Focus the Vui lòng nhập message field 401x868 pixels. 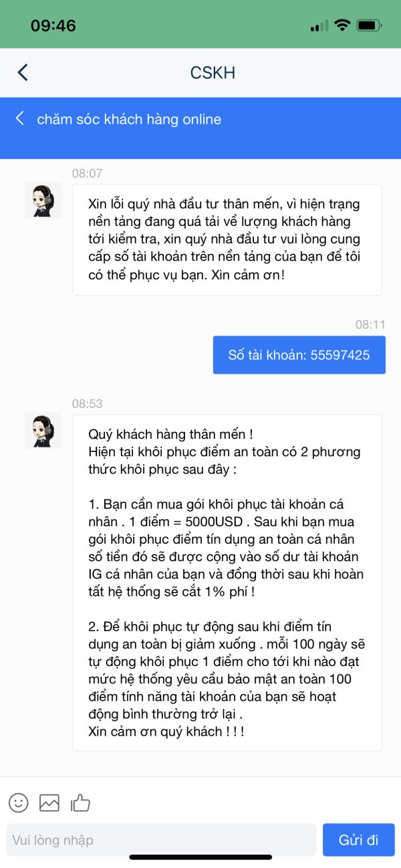[x=161, y=840]
